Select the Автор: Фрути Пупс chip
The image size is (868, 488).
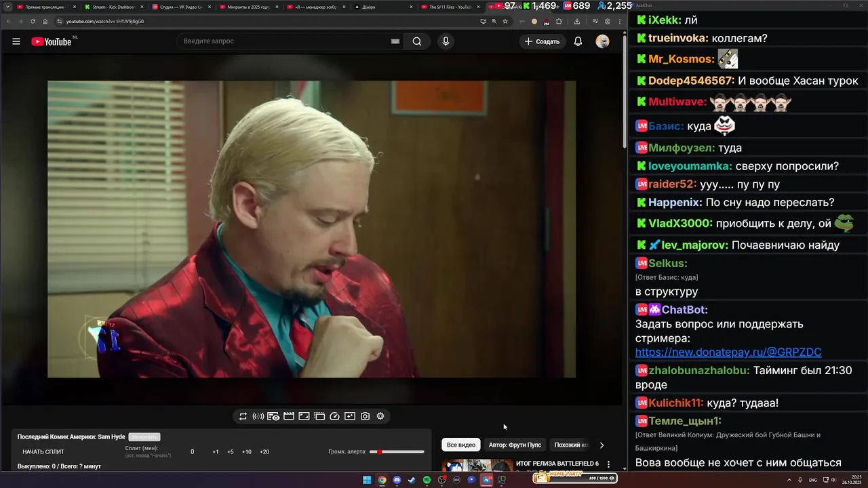[515, 445]
